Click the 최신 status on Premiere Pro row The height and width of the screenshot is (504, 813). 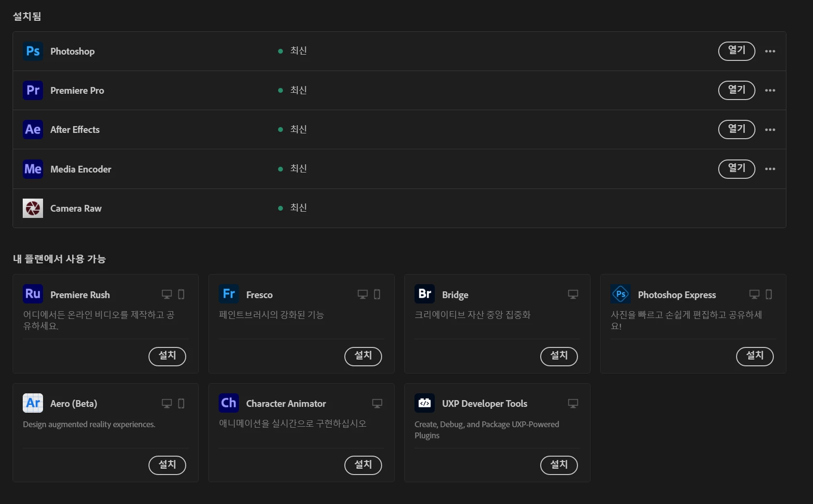click(x=298, y=90)
